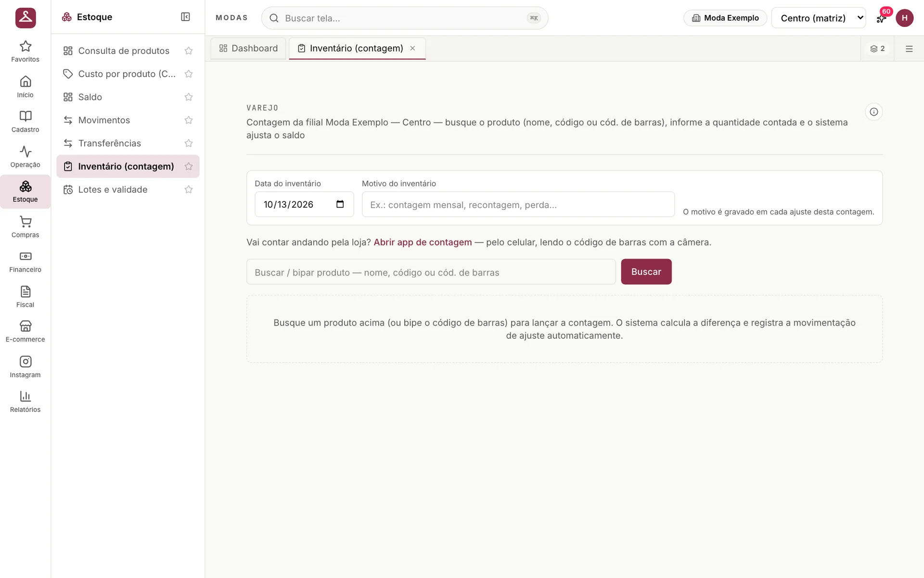The height and width of the screenshot is (578, 924).
Task: Open the calendar picker in the date field
Action: pos(340,204)
